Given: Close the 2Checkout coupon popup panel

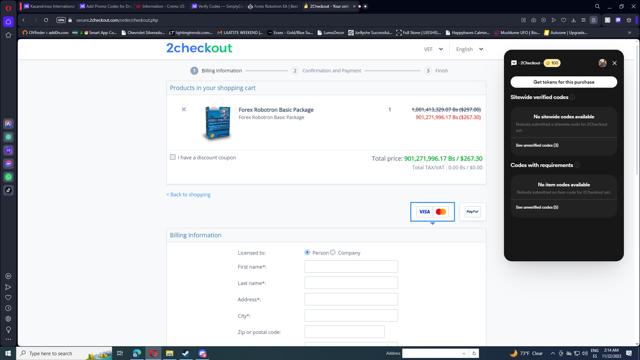Looking at the screenshot, I should [614, 63].
